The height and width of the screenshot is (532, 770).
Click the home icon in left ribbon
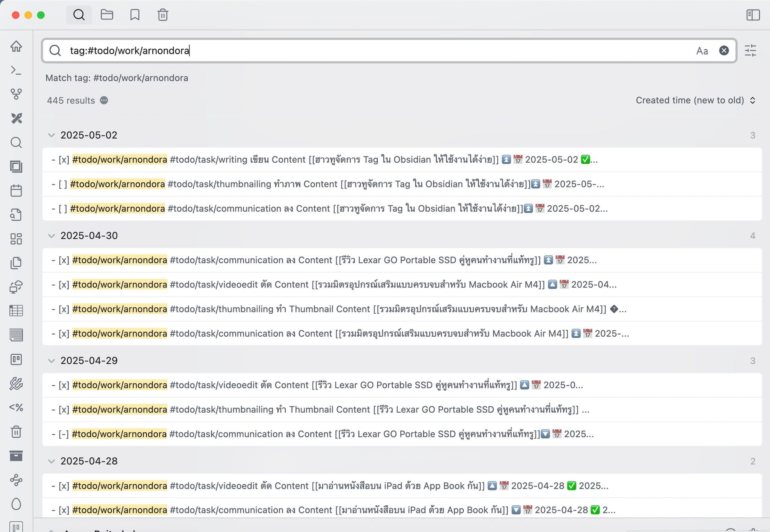16,46
